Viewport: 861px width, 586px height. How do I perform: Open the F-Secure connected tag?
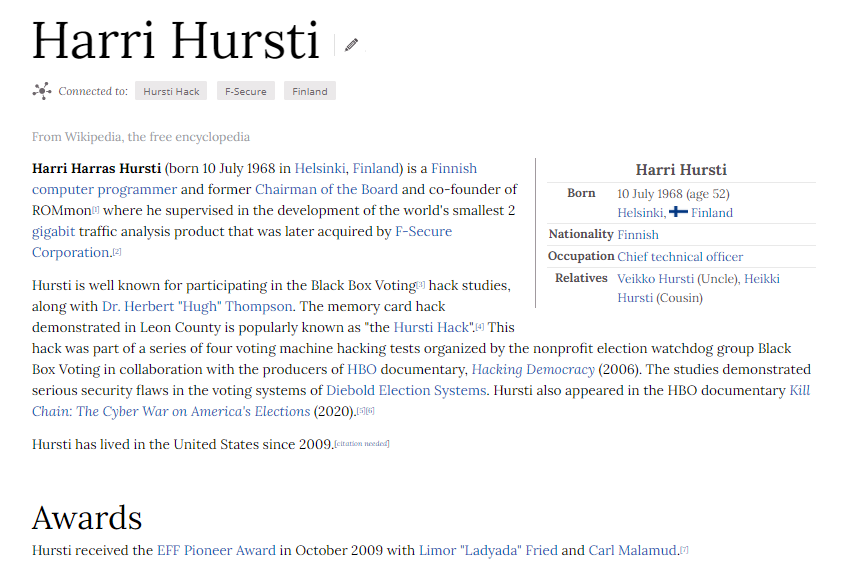[245, 91]
